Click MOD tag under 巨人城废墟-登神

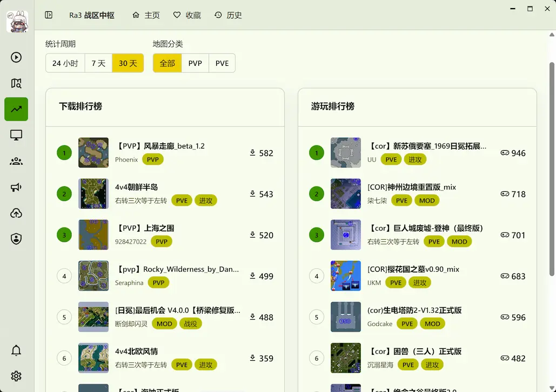[459, 242]
